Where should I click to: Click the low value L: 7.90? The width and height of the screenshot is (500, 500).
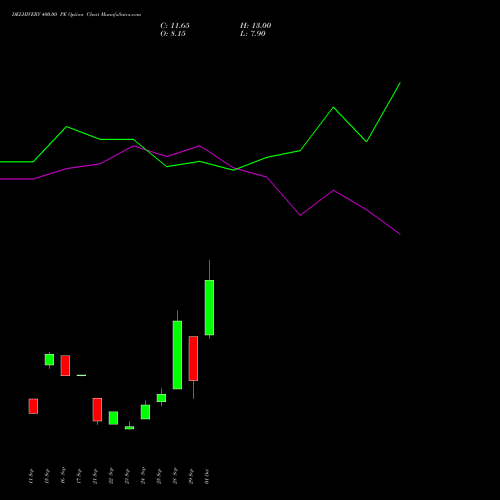(x=253, y=34)
